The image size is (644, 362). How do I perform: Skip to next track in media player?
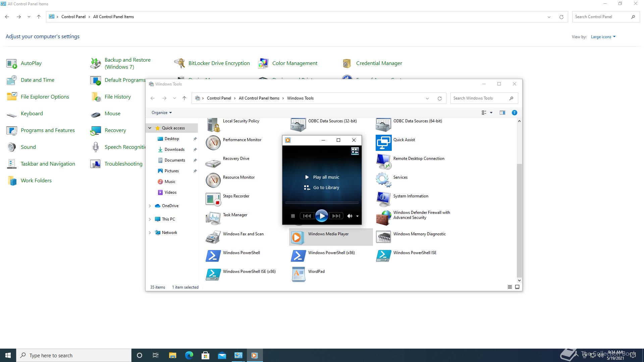coord(336,216)
